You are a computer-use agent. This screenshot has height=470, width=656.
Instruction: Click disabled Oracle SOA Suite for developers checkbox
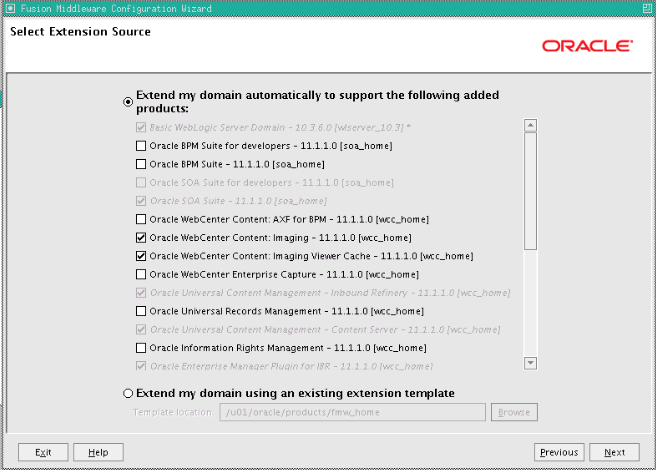(141, 182)
